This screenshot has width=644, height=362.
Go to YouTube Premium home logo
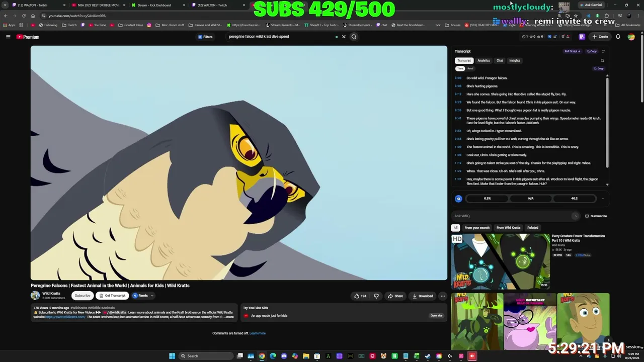pyautogui.click(x=28, y=37)
